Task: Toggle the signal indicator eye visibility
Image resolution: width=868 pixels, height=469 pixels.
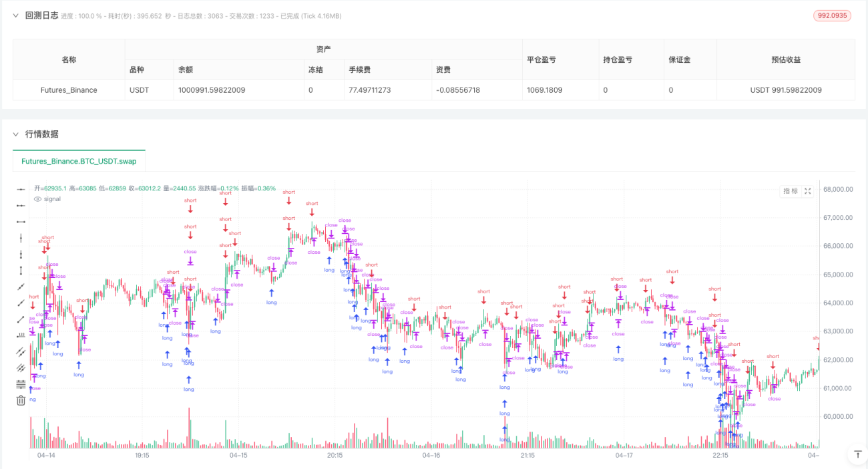Action: click(37, 199)
